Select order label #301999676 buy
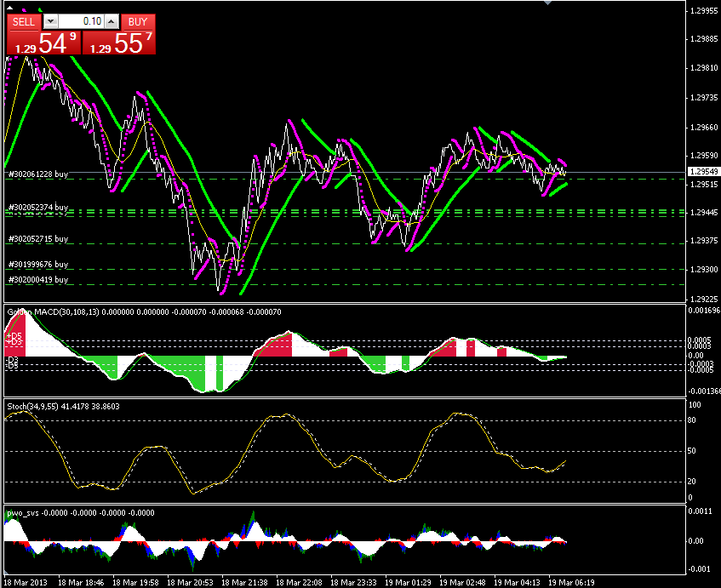The image size is (721, 588). click(x=38, y=265)
